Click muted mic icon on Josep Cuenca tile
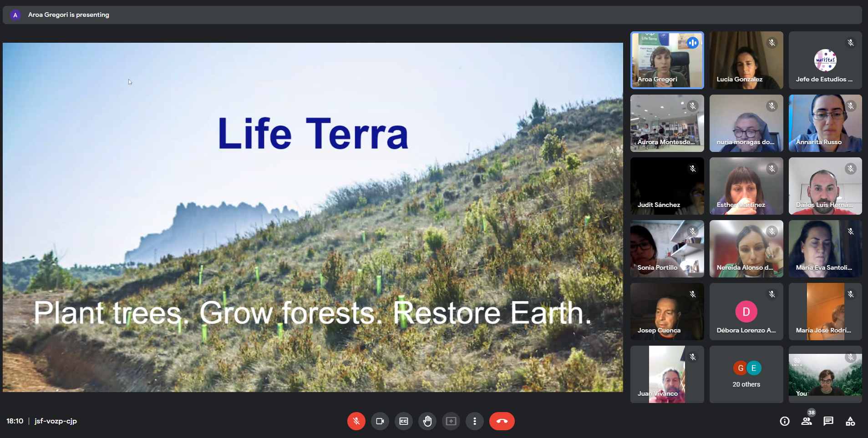This screenshot has width=868, height=438. (x=693, y=294)
